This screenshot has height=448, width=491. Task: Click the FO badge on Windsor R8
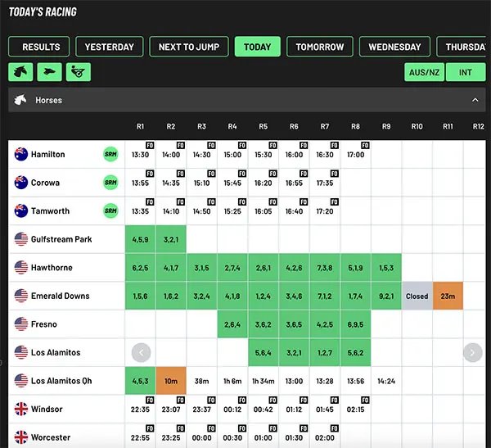pyautogui.click(x=365, y=400)
